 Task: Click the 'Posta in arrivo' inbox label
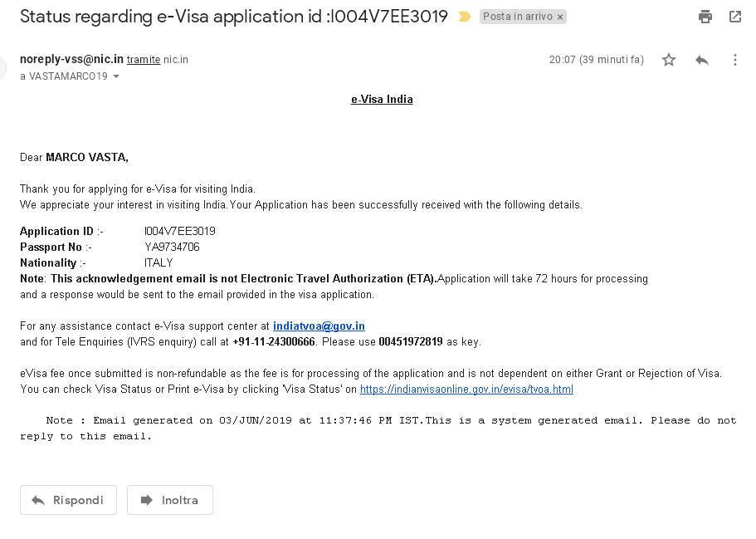tap(517, 17)
